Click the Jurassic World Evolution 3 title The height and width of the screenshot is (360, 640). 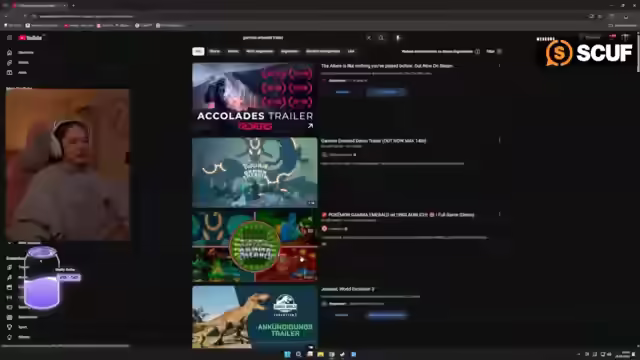pyautogui.click(x=347, y=289)
